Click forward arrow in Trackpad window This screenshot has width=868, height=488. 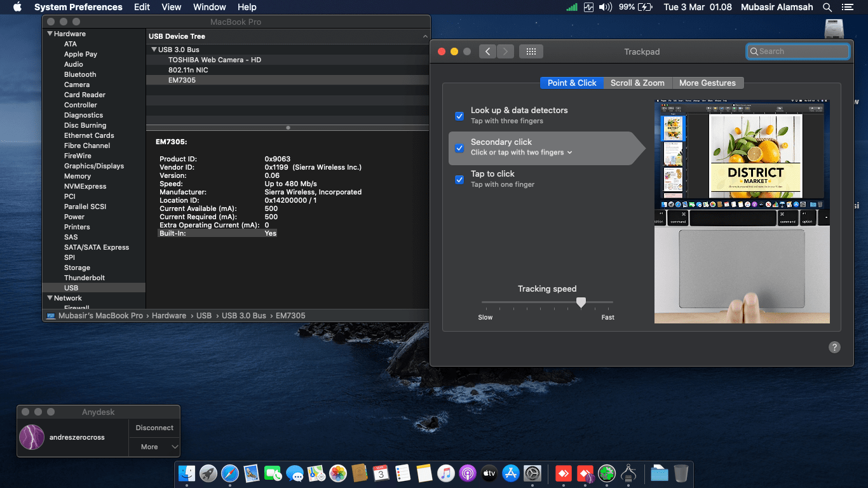point(506,51)
